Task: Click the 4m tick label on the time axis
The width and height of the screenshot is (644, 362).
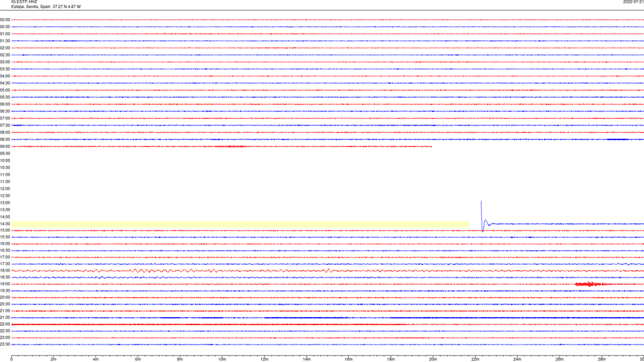Action: tap(96, 359)
